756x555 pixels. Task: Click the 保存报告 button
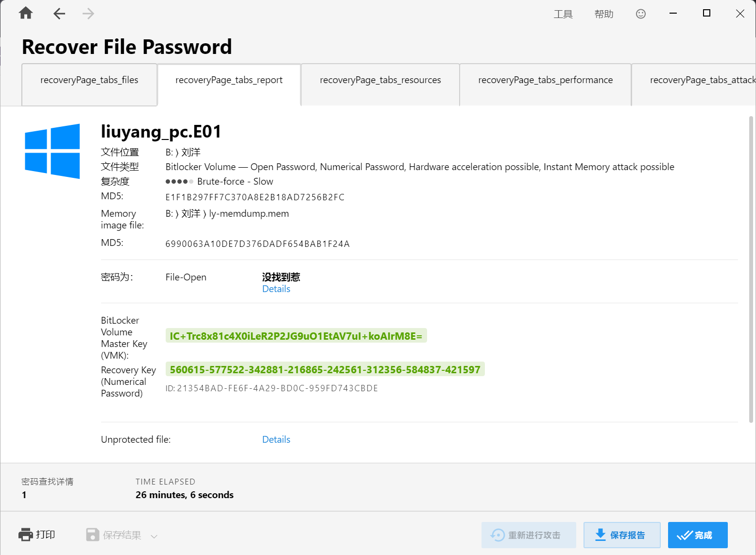622,535
